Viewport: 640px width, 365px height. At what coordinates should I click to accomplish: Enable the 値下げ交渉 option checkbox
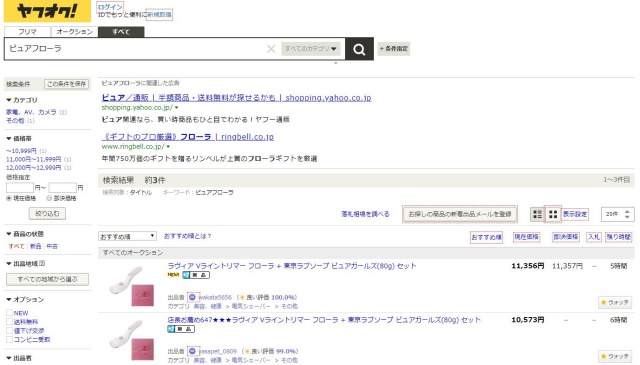(x=9, y=331)
